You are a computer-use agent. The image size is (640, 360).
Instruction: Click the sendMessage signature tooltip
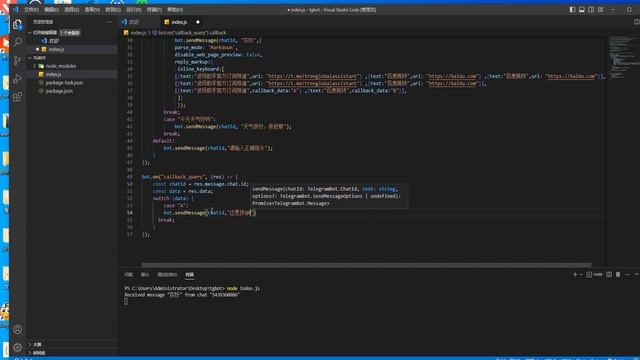[329, 196]
